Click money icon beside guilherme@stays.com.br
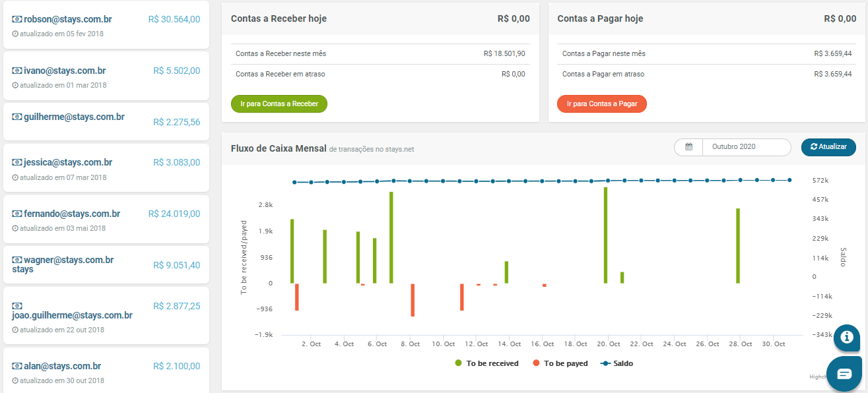868x393 pixels. pos(17,117)
